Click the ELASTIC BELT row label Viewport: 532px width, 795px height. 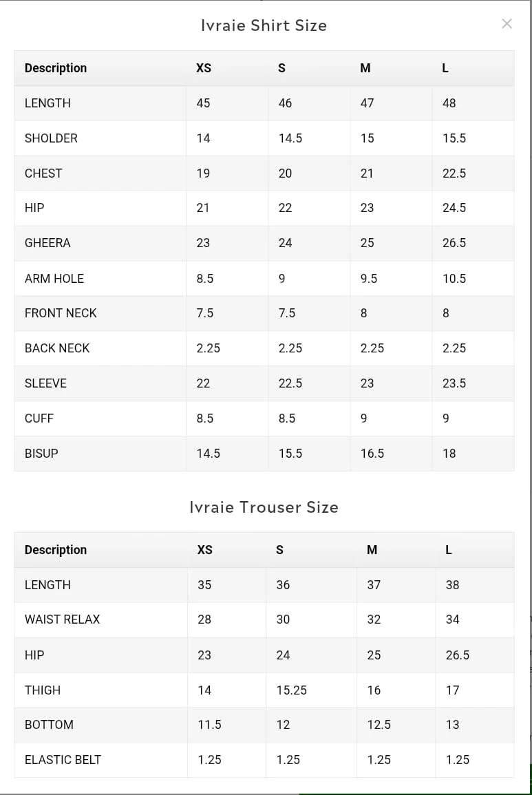pyautogui.click(x=63, y=760)
